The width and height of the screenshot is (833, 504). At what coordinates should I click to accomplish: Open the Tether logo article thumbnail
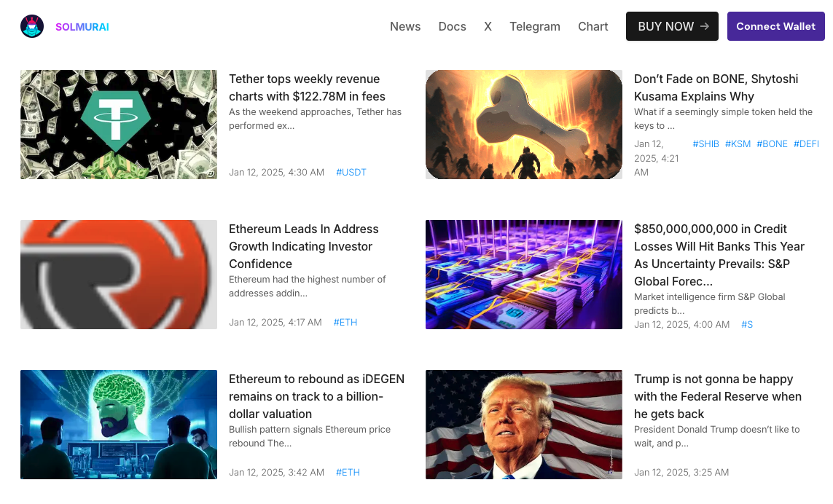pos(119,125)
